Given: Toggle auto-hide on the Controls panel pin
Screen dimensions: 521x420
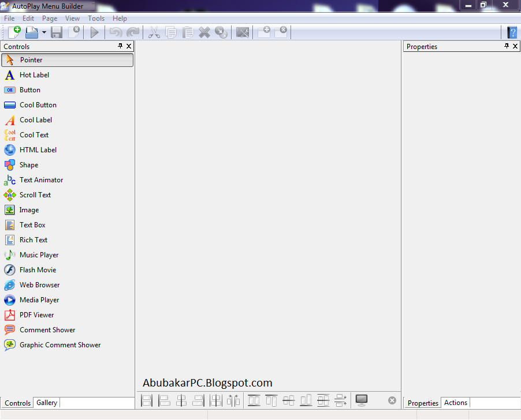Looking at the screenshot, I should (x=121, y=46).
